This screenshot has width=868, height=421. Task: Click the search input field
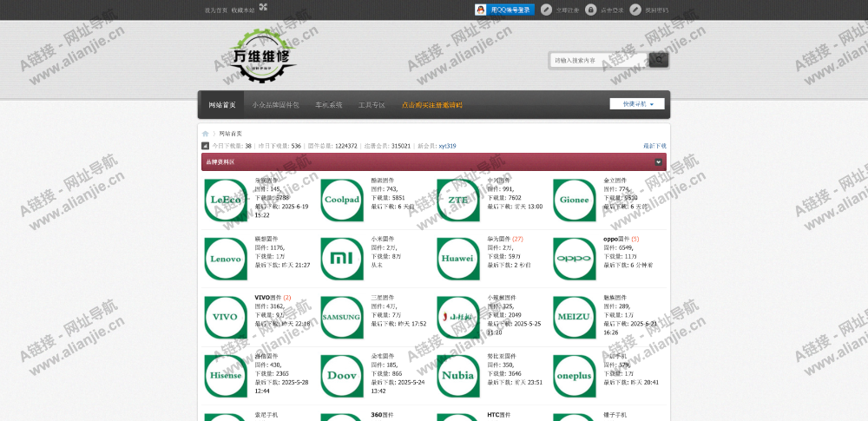600,61
